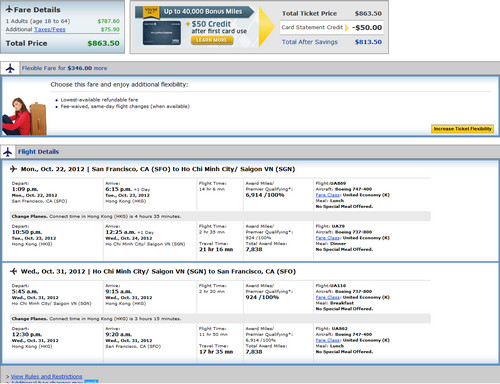Screen dimensions: 500x384
Task: Click the 11 hr 50 mn flight time
Action: click(x=213, y=334)
